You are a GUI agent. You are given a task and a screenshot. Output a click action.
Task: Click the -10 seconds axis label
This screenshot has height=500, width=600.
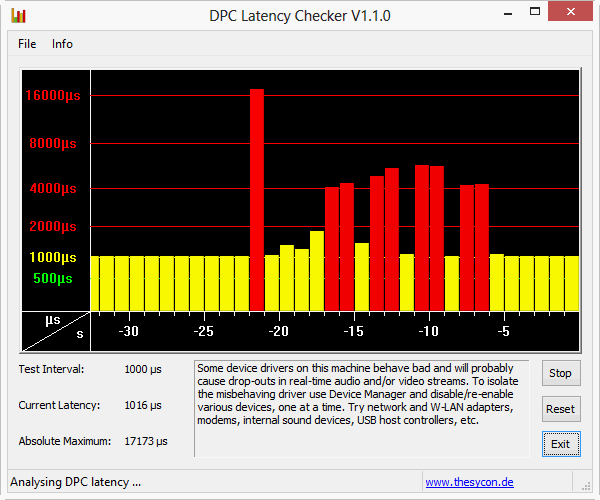pos(429,331)
